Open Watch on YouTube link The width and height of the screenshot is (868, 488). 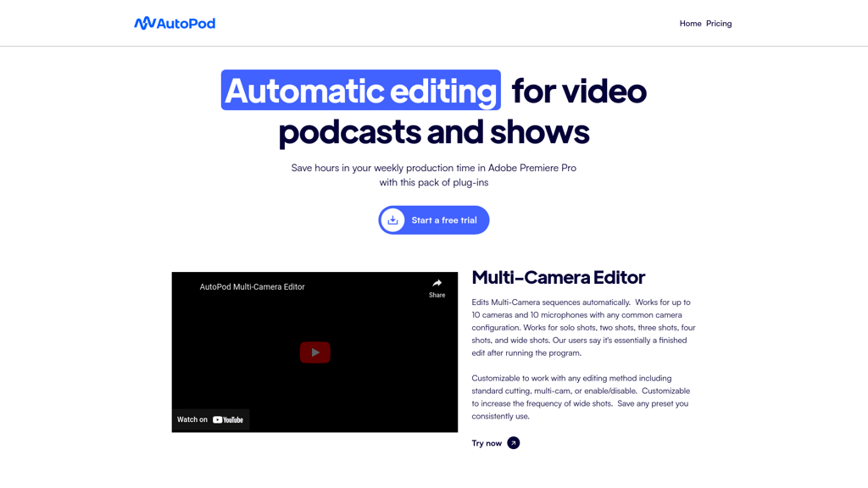point(210,419)
